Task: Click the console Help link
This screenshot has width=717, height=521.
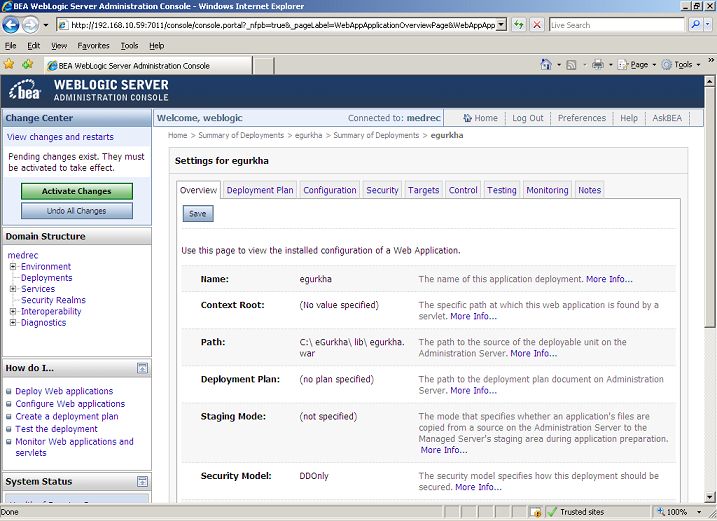Action: [x=629, y=118]
